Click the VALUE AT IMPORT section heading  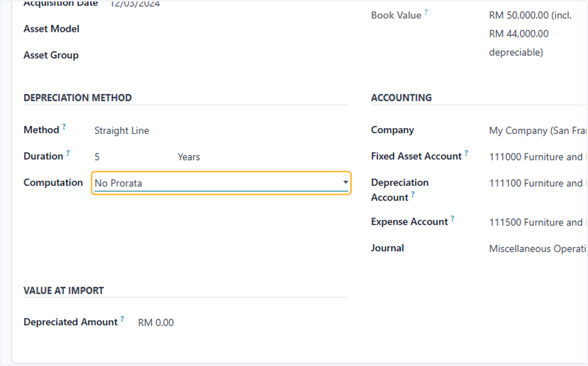tap(64, 290)
